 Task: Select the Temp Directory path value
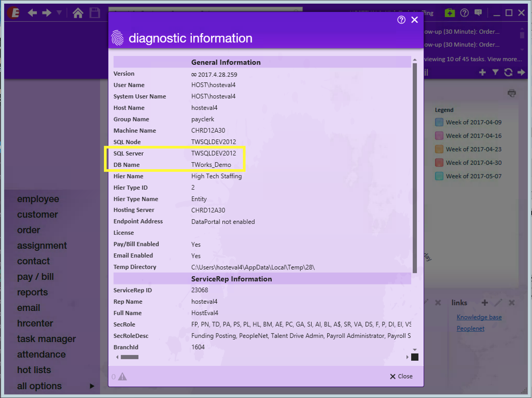click(253, 267)
